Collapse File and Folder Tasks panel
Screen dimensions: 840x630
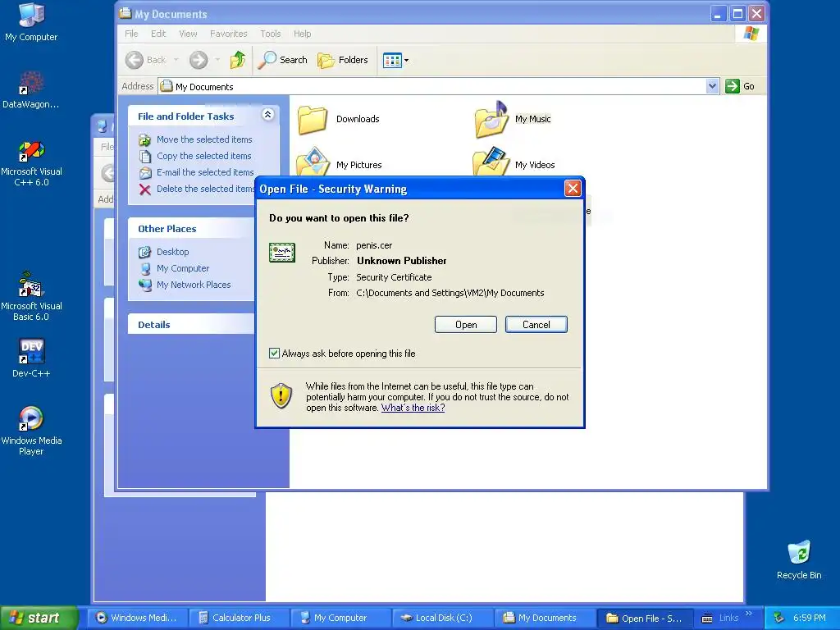(x=268, y=114)
